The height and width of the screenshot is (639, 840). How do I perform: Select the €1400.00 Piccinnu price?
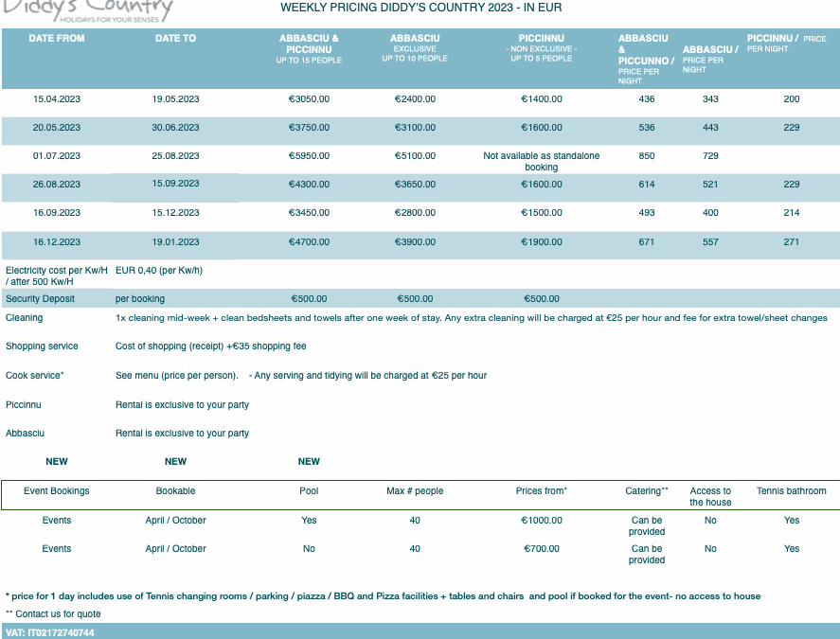542,99
